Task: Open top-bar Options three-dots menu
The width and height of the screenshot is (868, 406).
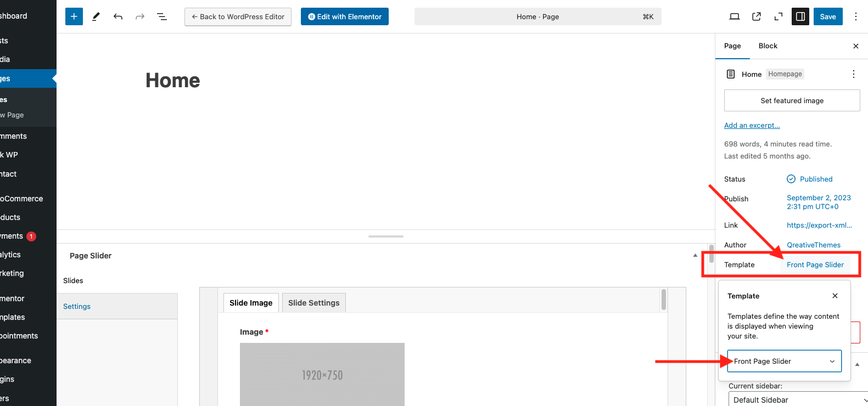Action: click(x=855, y=16)
